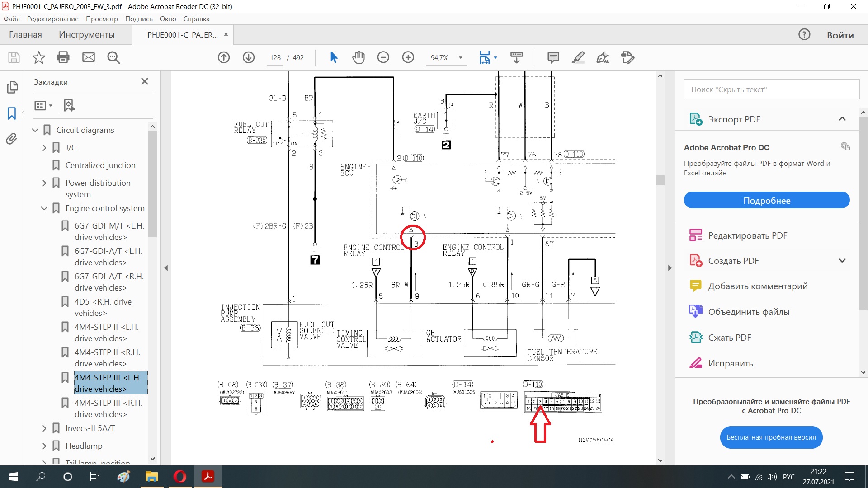Image resolution: width=868 pixels, height=488 pixels.
Task: Click the Zoom Out minus icon
Action: (383, 57)
